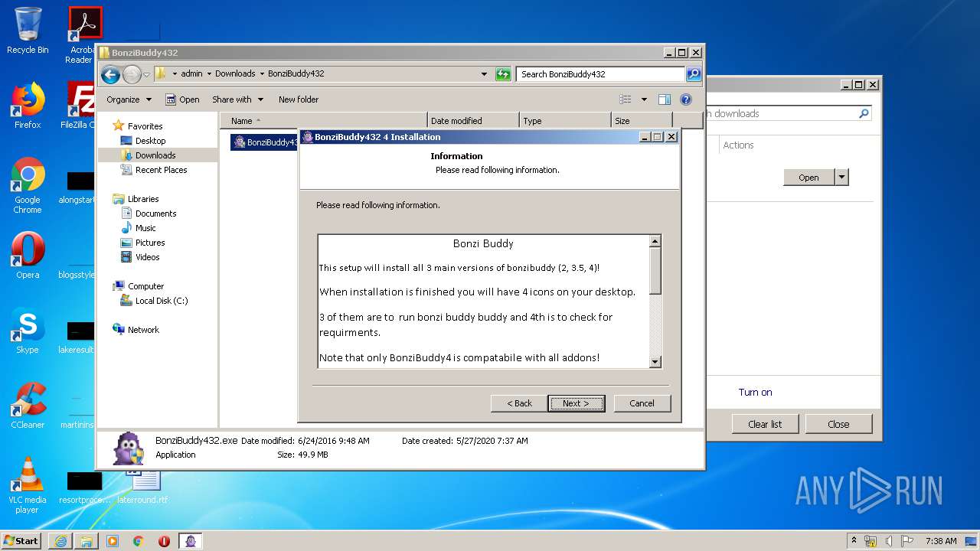Sort by Date modified column
Screen dimensions: 980x551
pos(473,121)
